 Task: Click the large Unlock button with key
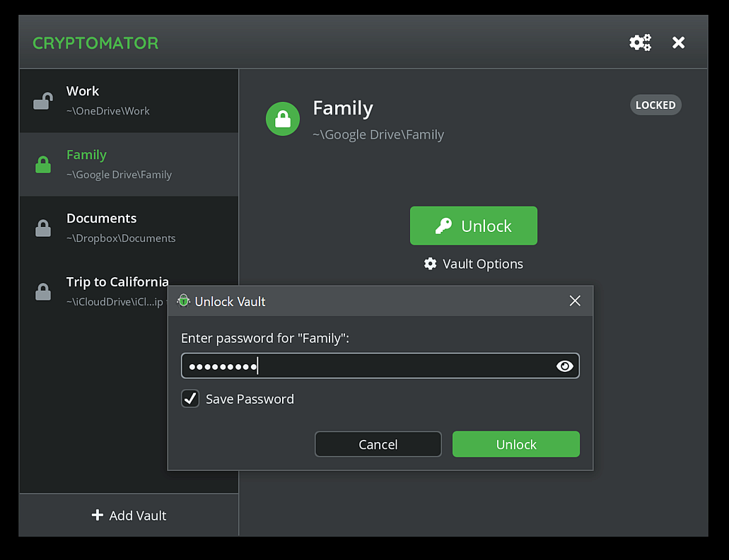(x=473, y=226)
